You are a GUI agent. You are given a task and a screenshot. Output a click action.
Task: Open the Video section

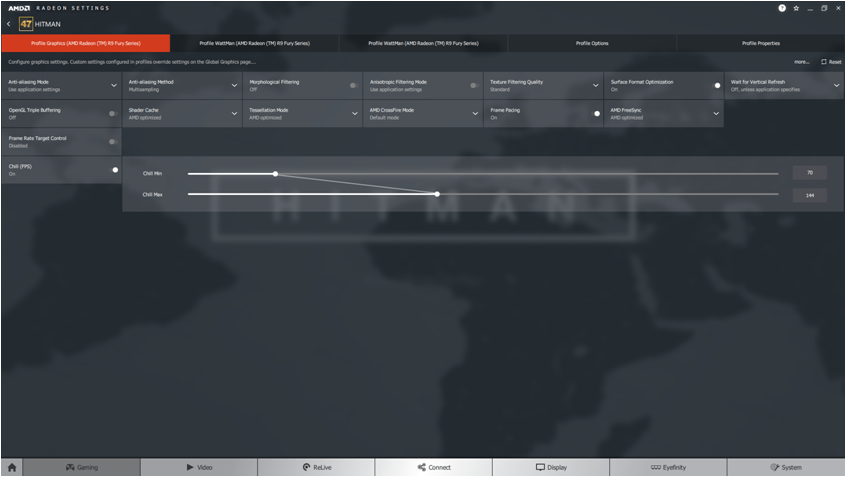[199, 467]
